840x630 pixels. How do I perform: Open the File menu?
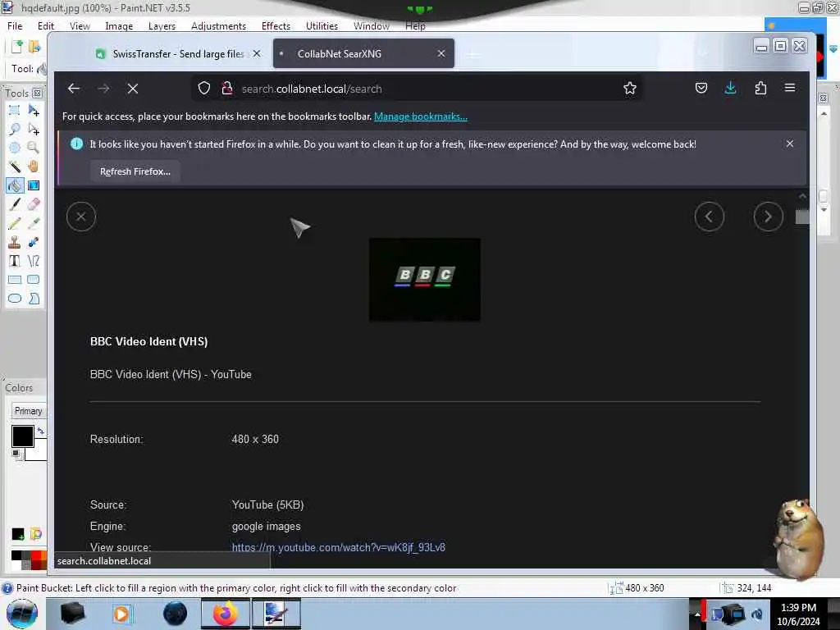click(15, 25)
